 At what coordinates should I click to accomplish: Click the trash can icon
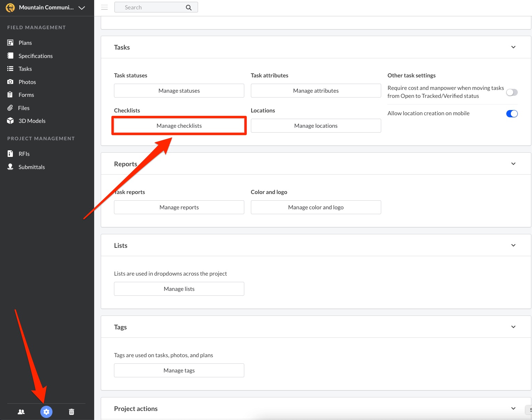coord(72,412)
